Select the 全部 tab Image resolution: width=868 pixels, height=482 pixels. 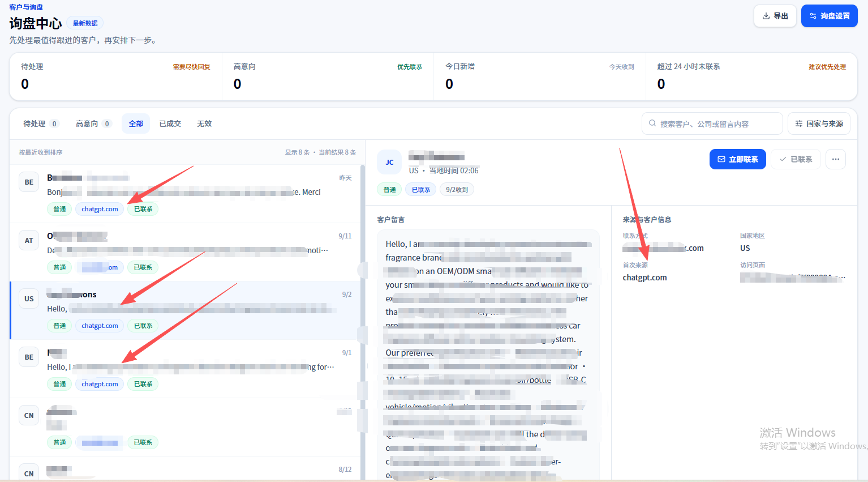[136, 123]
